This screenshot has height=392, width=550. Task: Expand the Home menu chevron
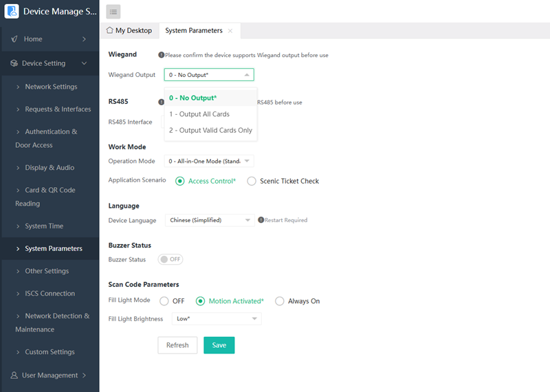[x=84, y=39]
